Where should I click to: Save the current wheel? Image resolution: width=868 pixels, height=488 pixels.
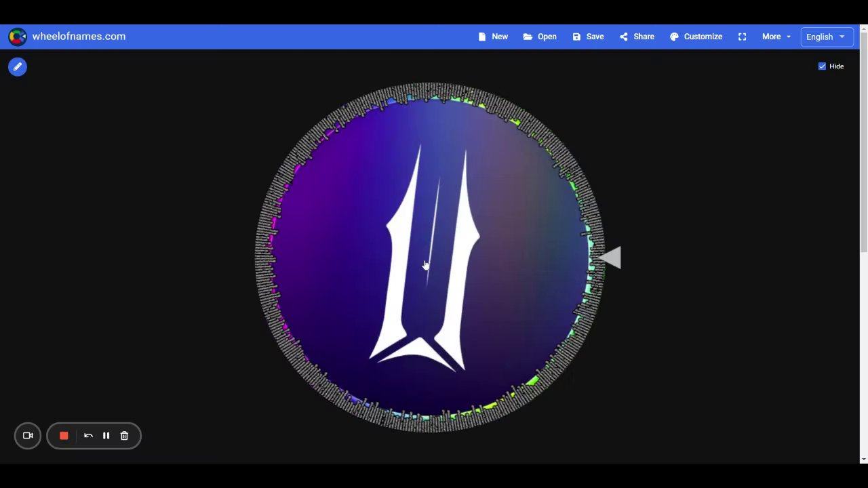[x=588, y=37]
